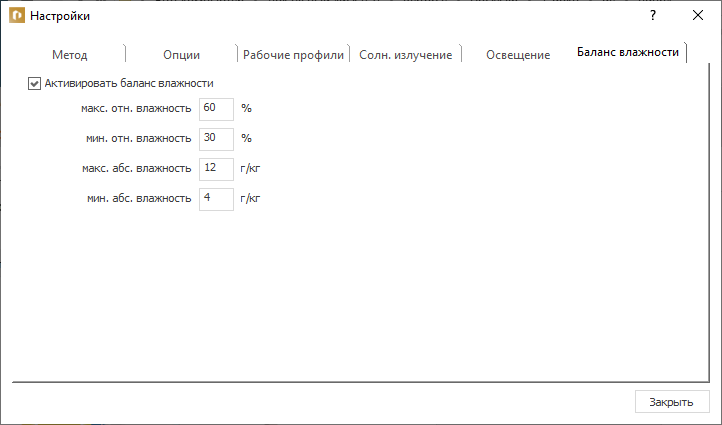This screenshot has height=425, width=722.
Task: Close the Настройки dialog window
Action: click(698, 16)
